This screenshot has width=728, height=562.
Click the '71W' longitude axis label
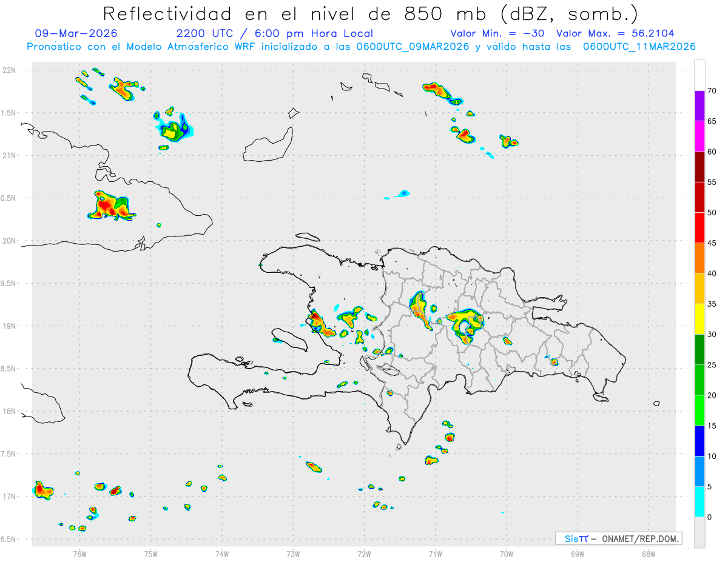[x=435, y=554]
